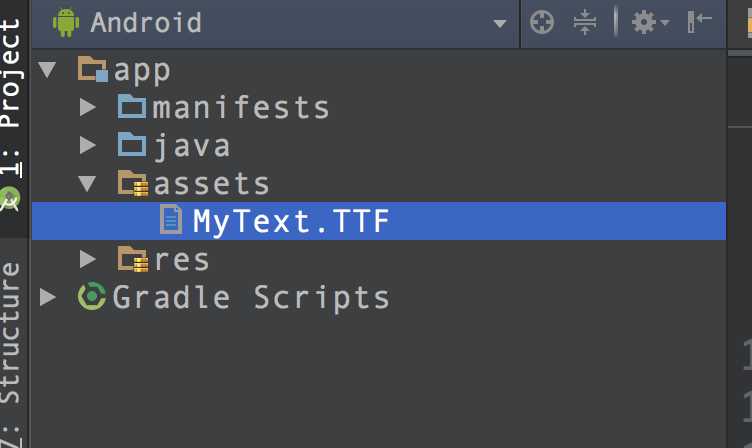Click the app module folder icon
The height and width of the screenshot is (448, 752).
pos(93,69)
